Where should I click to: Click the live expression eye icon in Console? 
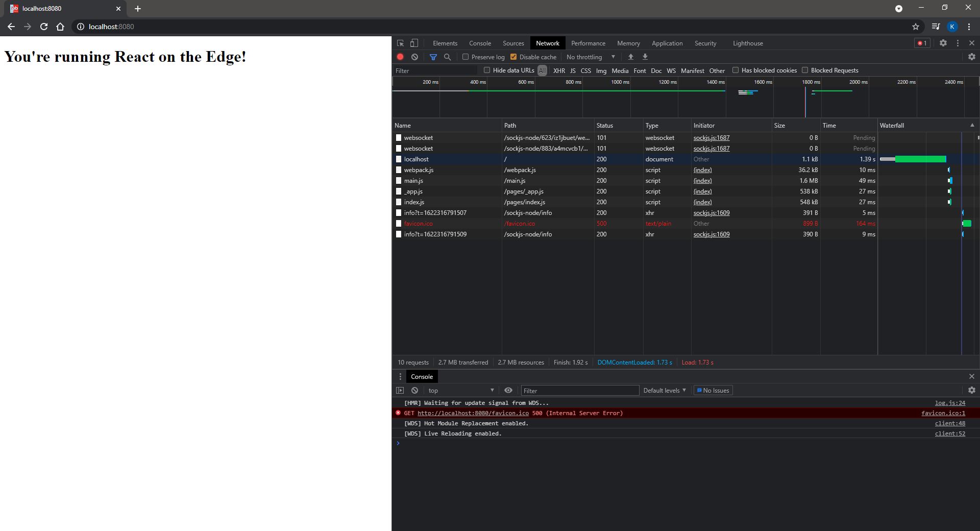click(x=508, y=390)
